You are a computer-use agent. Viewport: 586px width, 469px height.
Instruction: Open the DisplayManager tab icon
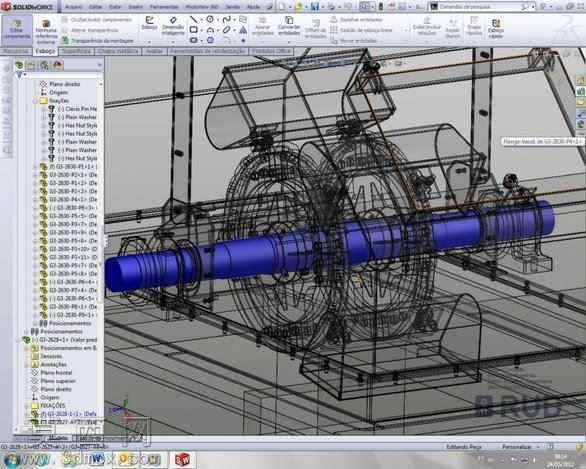pyautogui.click(x=57, y=65)
